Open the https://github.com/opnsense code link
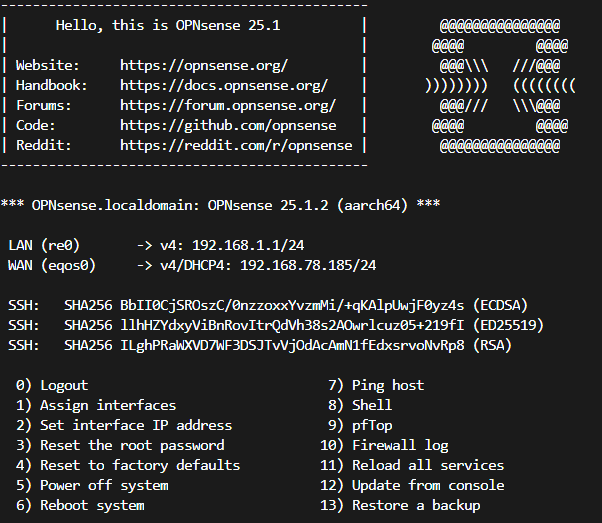The width and height of the screenshot is (602, 523). 228,125
